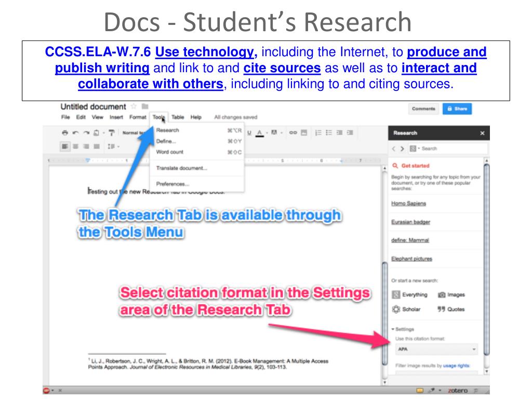Image resolution: width=532 pixels, height=399 pixels.
Task: Star the Untitled document
Action: 134,107
